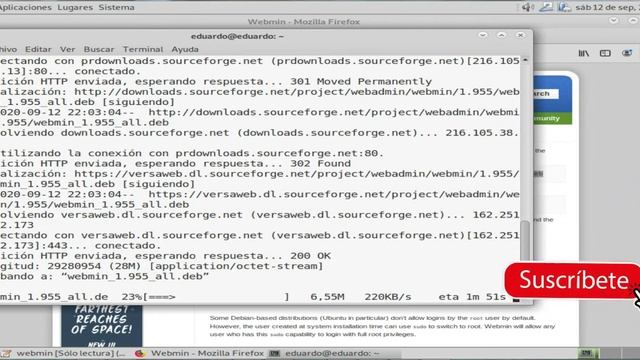The width and height of the screenshot is (640, 360).
Task: Click 'Some Debian-based distributions' paragraph in Firefox
Action: (x=382, y=326)
